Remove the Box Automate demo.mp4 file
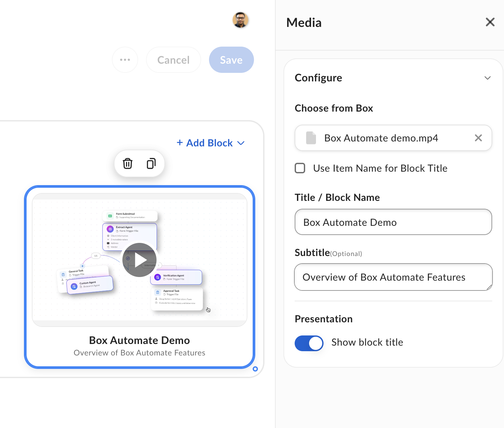This screenshot has height=428, width=504. pos(478,138)
